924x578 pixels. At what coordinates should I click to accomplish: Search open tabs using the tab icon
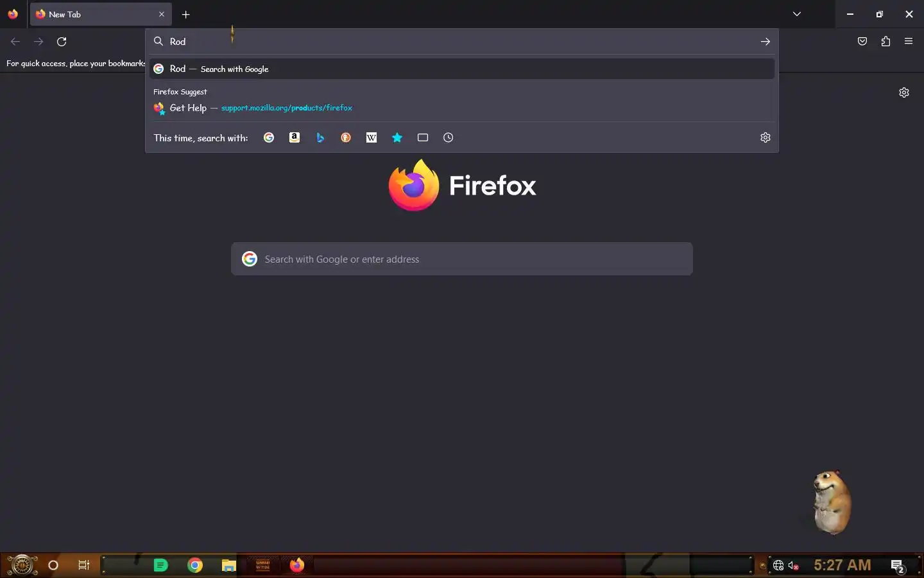click(423, 137)
